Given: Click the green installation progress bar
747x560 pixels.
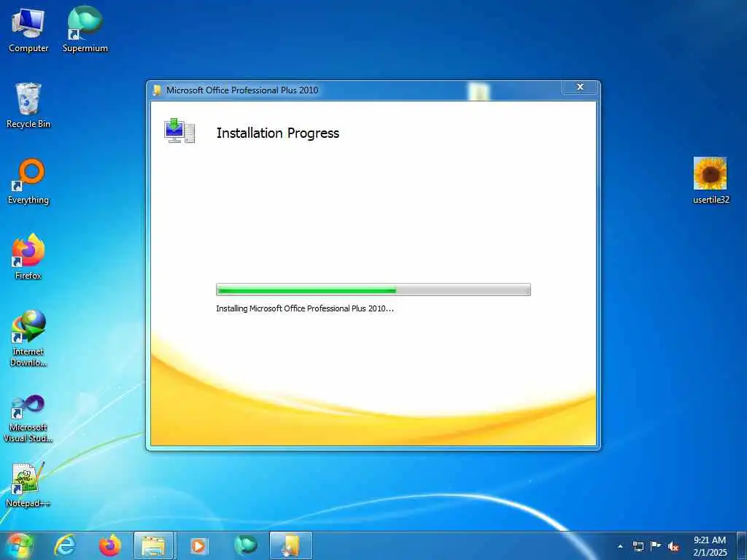Looking at the screenshot, I should tap(373, 289).
